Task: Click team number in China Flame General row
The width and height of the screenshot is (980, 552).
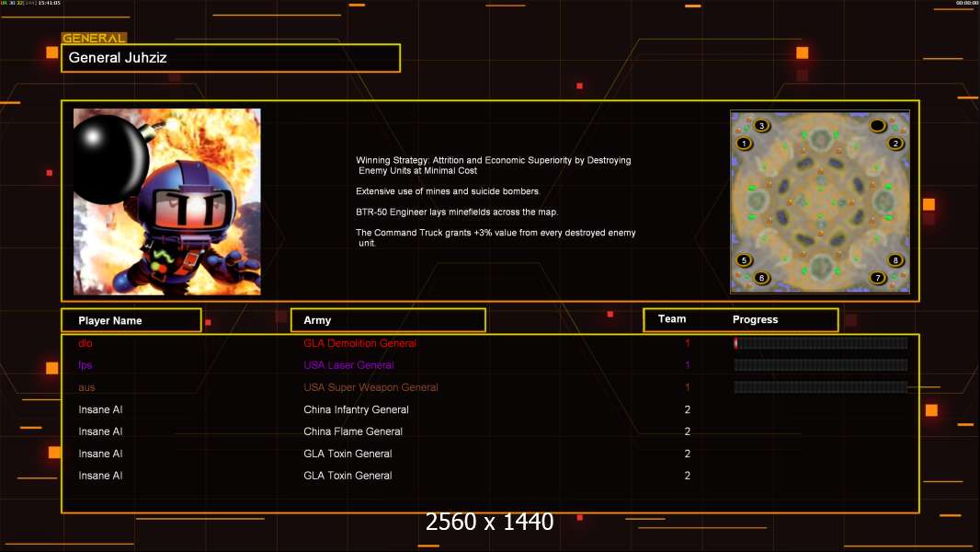Action: click(x=688, y=431)
